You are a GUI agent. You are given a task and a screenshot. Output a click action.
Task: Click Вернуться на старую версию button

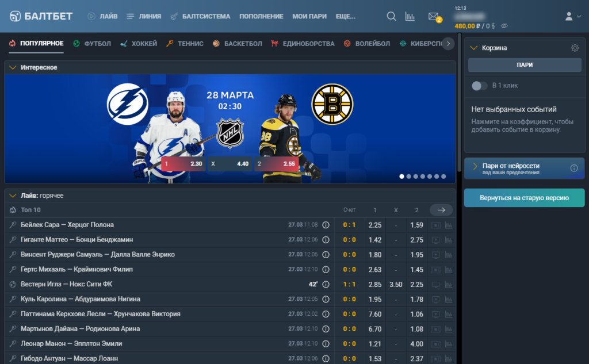[x=524, y=198]
